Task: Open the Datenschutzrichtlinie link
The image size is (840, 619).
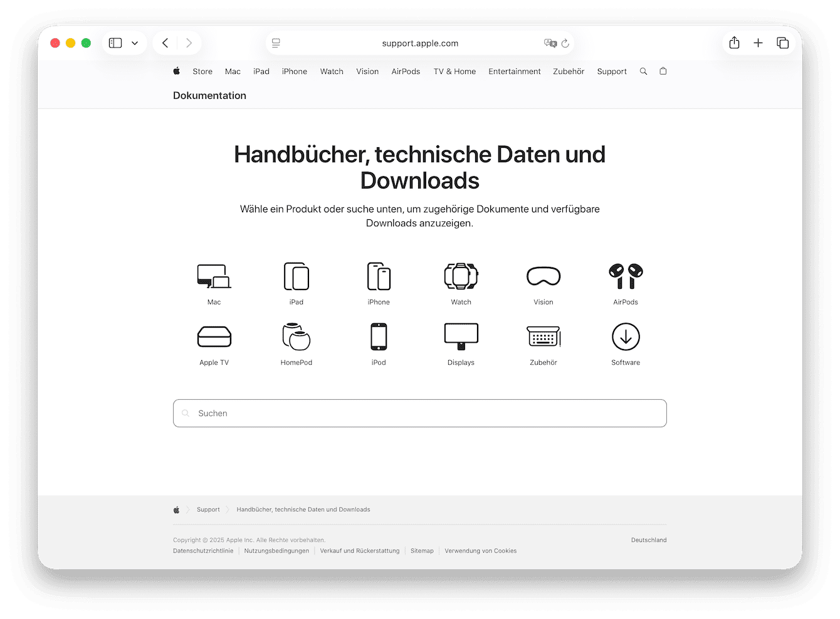Action: click(x=202, y=551)
